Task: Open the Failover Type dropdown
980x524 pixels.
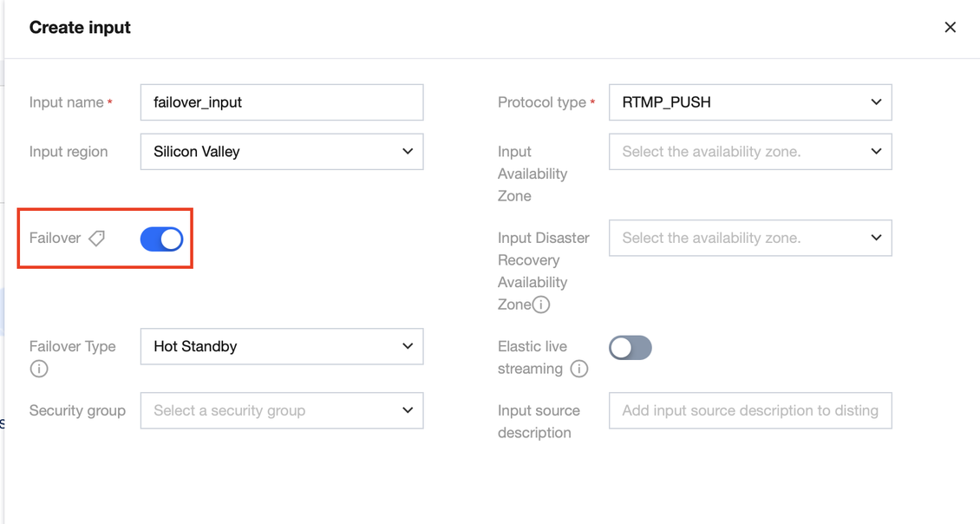Action: coord(282,346)
